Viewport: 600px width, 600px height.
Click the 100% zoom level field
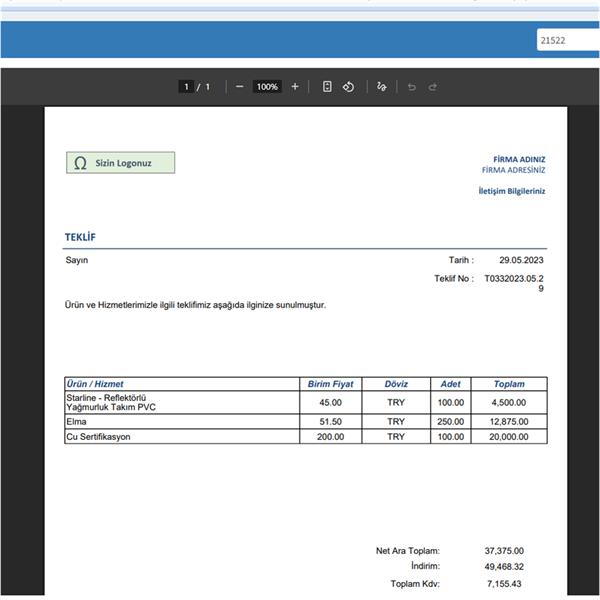pyautogui.click(x=267, y=87)
